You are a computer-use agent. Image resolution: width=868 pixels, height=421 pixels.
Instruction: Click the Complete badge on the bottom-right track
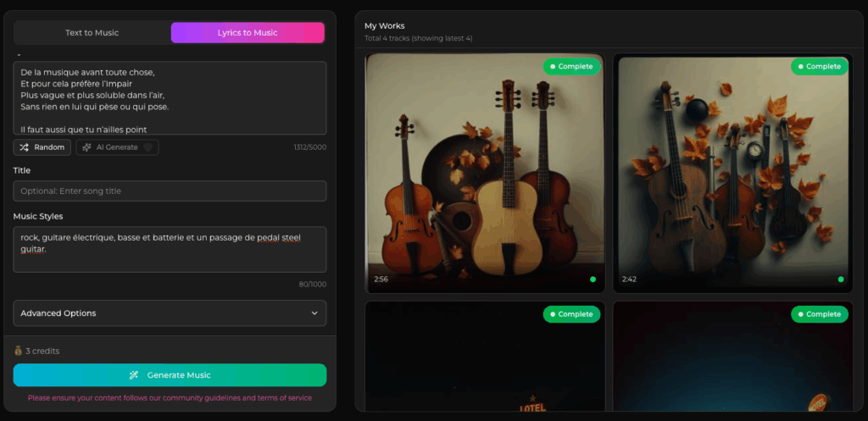819,314
